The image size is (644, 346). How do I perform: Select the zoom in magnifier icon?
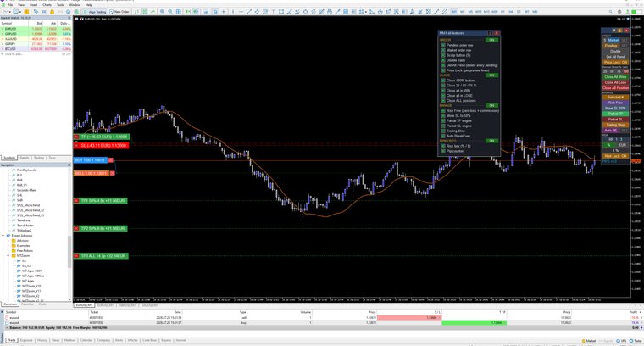(162, 12)
